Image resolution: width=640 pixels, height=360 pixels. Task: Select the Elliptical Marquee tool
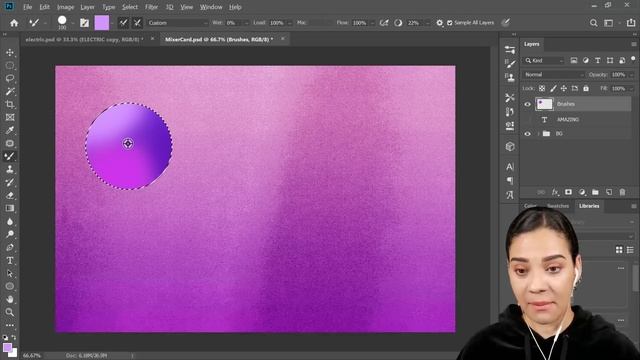10,66
